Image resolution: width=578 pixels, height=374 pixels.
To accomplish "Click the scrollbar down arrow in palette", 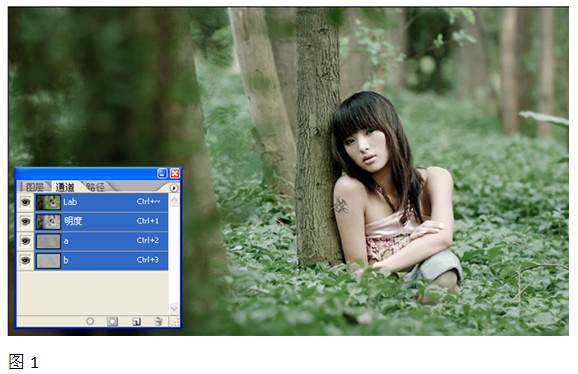I will [174, 308].
